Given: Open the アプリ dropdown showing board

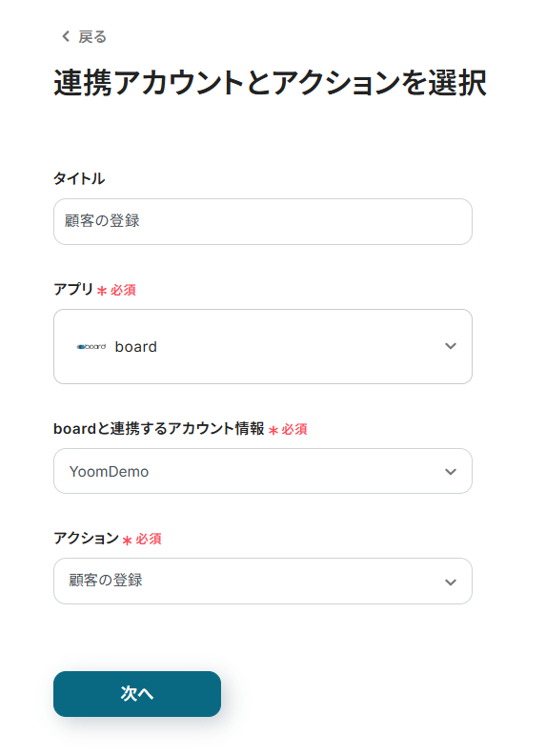Looking at the screenshot, I should [x=263, y=347].
